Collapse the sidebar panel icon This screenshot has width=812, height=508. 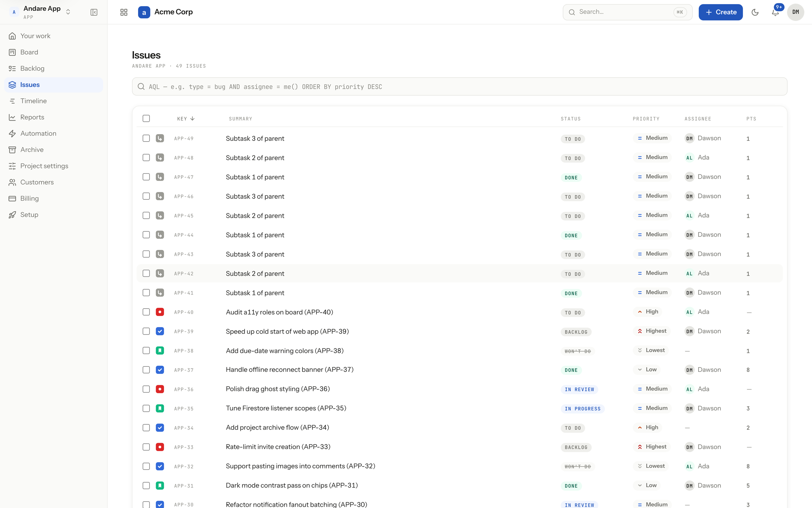point(94,12)
